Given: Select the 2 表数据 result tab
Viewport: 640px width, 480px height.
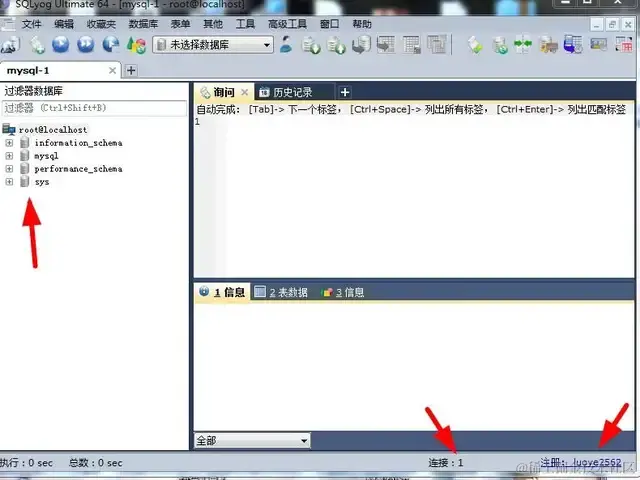Looking at the screenshot, I should [282, 292].
